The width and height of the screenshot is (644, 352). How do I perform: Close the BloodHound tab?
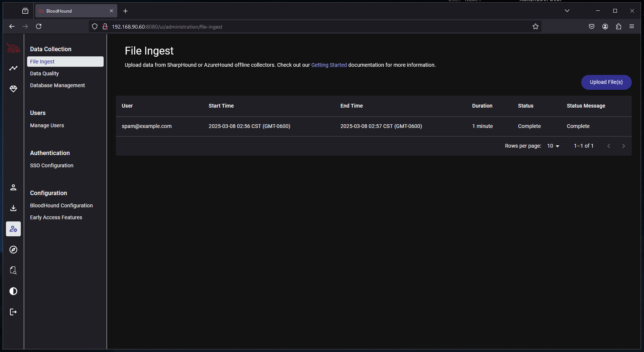pos(111,11)
